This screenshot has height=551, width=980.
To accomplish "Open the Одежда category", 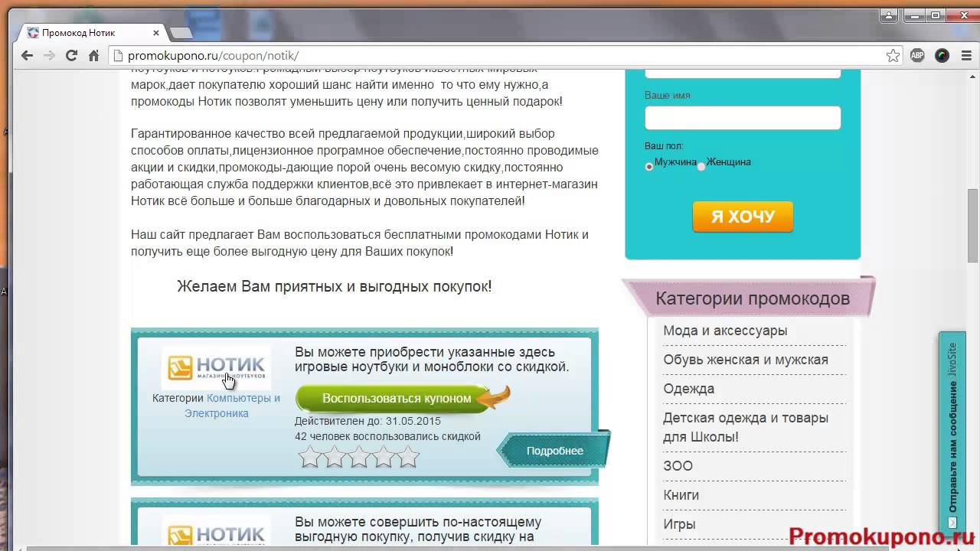I will tap(688, 389).
